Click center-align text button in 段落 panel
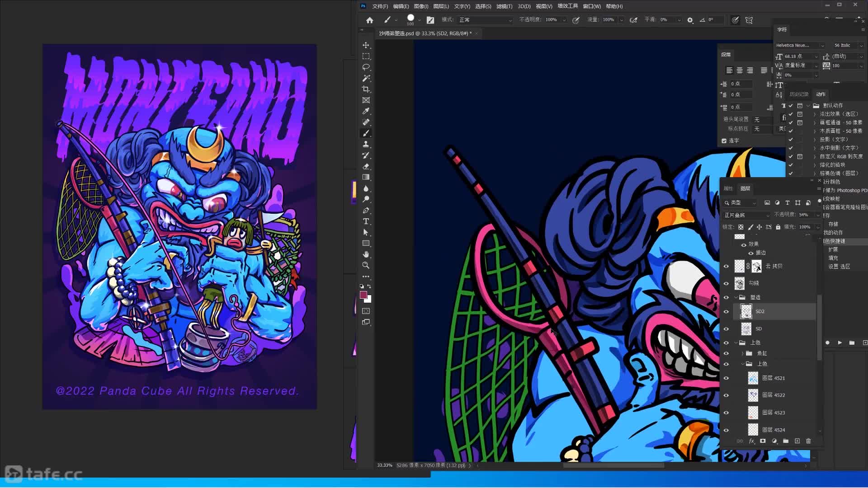The width and height of the screenshot is (868, 488). (x=740, y=70)
